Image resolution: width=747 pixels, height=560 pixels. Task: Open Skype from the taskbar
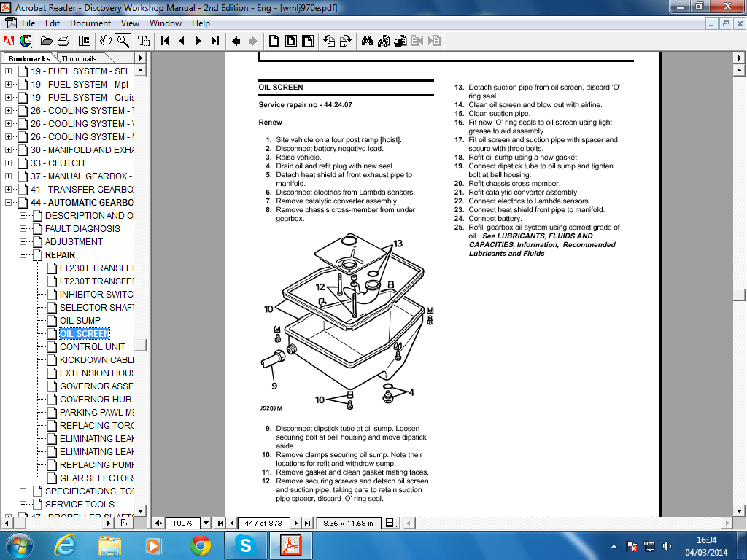[x=246, y=545]
